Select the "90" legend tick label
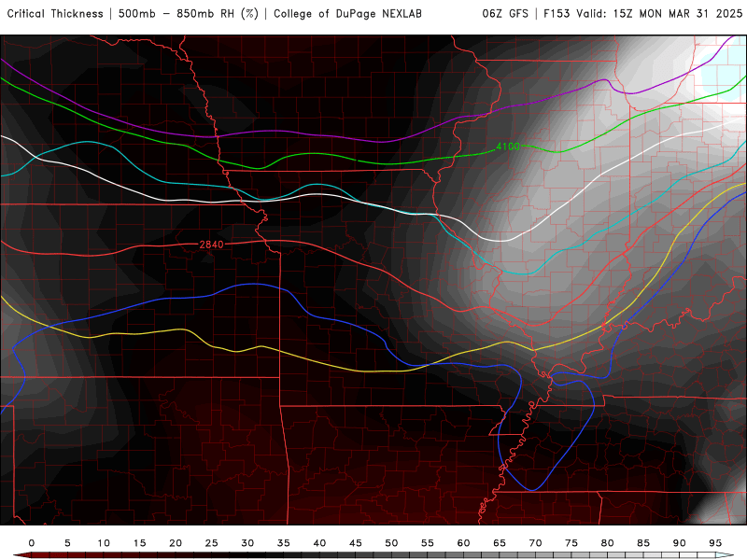The width and height of the screenshot is (747, 560). click(x=680, y=543)
